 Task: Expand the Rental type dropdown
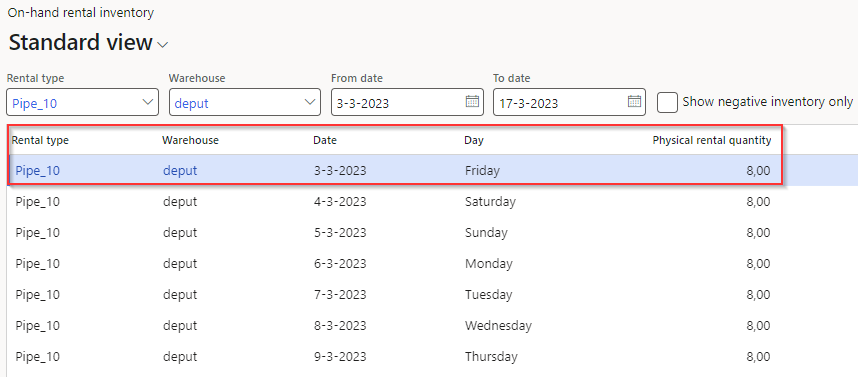[x=147, y=102]
